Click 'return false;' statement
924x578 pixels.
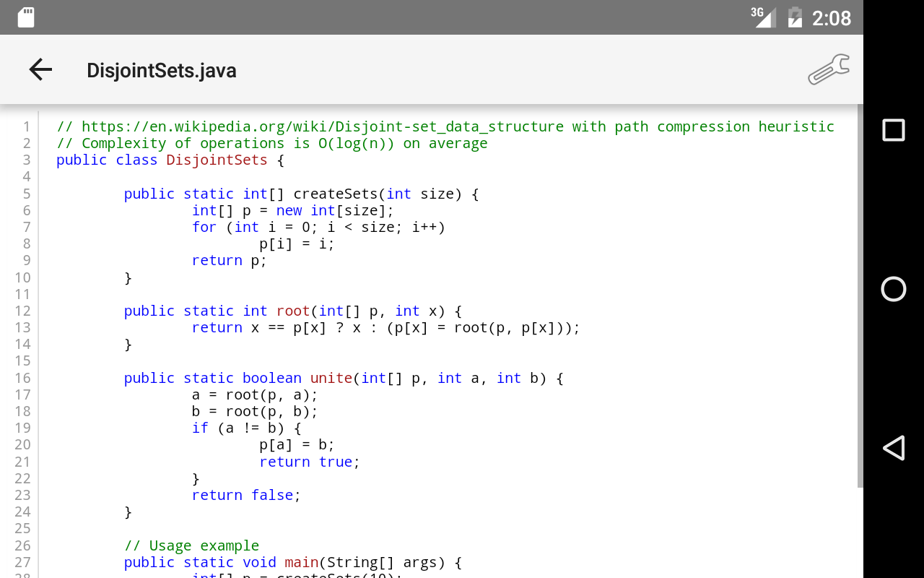[246, 495]
